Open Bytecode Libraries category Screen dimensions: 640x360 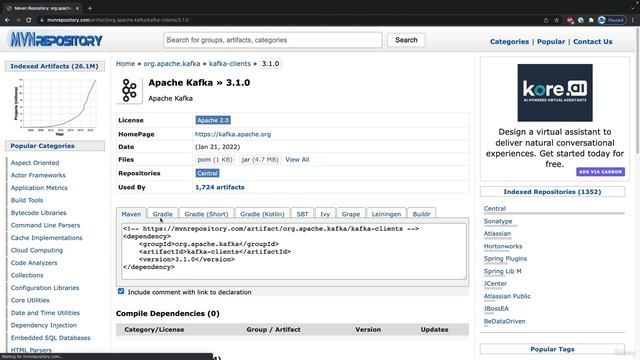(x=38, y=213)
